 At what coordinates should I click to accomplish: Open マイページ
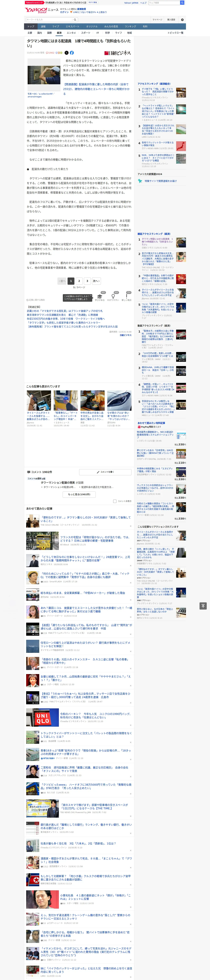pyautogui.click(x=157, y=20)
